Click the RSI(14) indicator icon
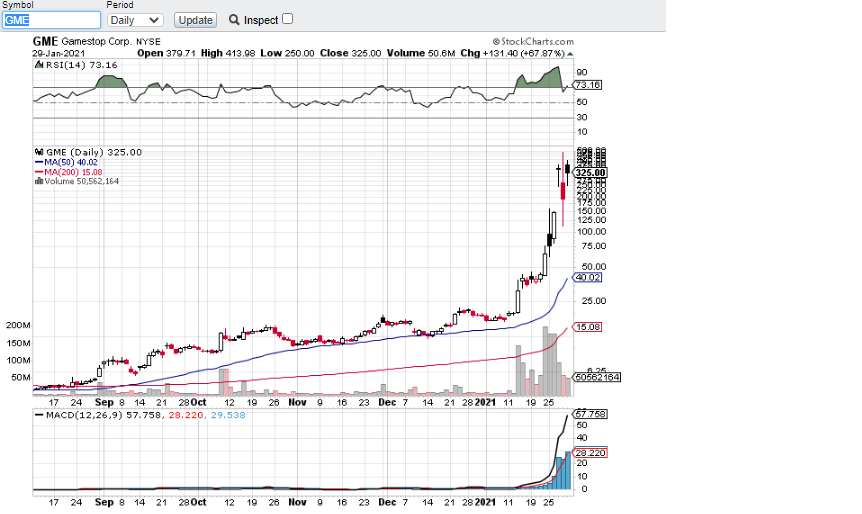 39,65
